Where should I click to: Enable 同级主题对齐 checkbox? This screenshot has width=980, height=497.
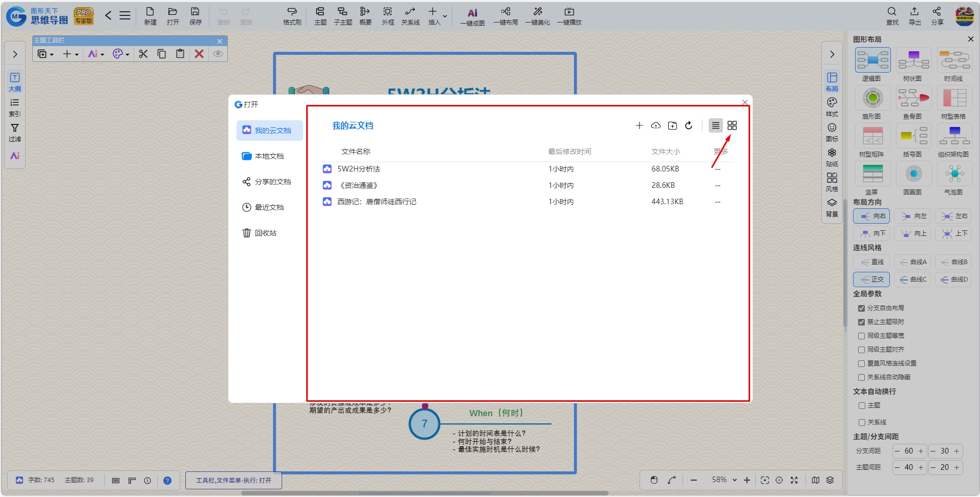click(x=861, y=350)
